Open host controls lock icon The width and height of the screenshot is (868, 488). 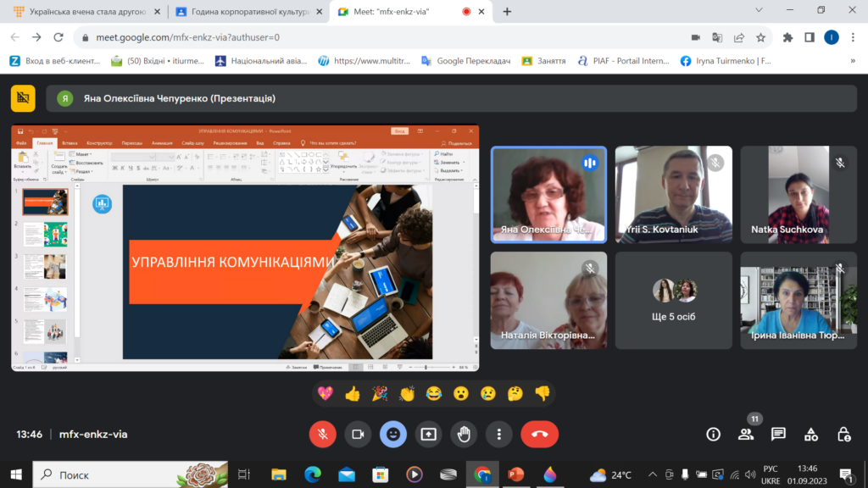(x=843, y=434)
